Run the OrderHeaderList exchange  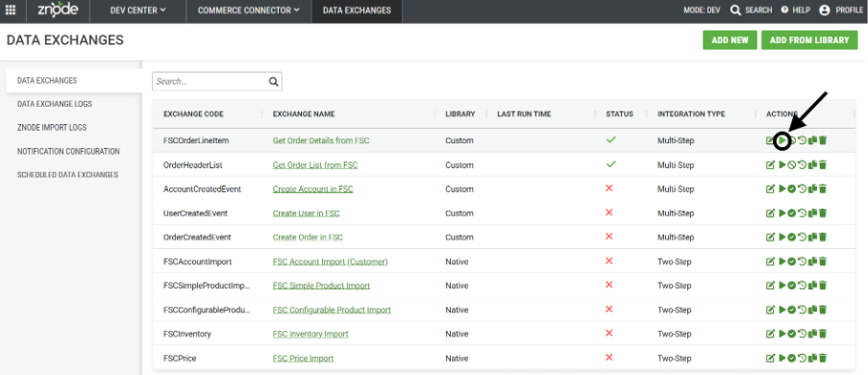point(781,164)
